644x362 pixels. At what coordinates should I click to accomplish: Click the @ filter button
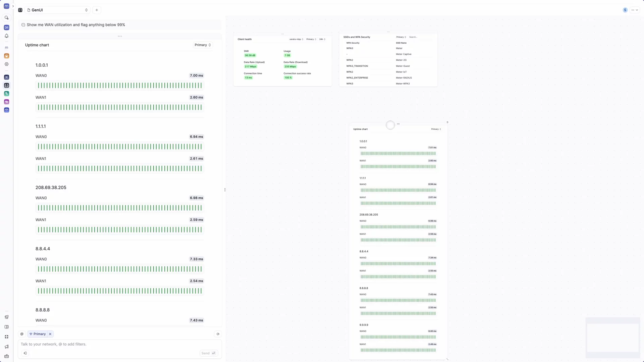[22, 334]
